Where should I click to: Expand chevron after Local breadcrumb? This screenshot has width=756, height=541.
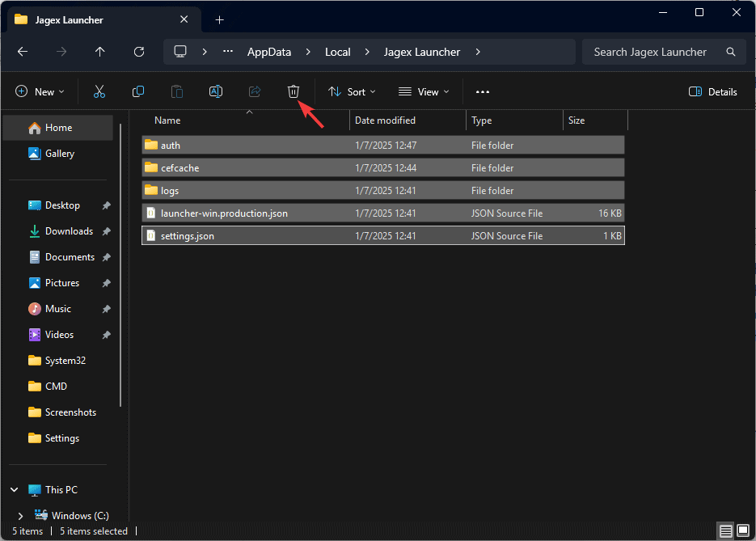(x=367, y=52)
